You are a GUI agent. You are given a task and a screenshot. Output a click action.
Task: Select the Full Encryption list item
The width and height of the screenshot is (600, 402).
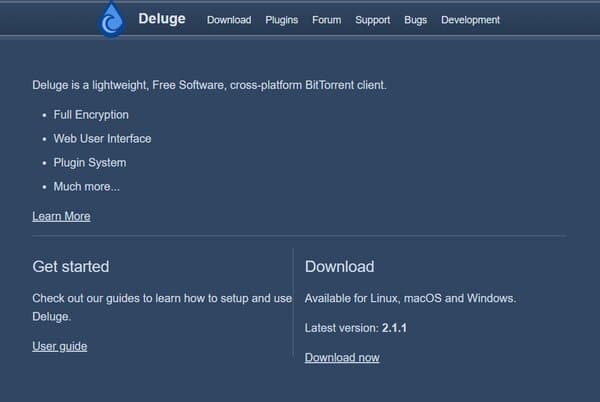pos(91,115)
